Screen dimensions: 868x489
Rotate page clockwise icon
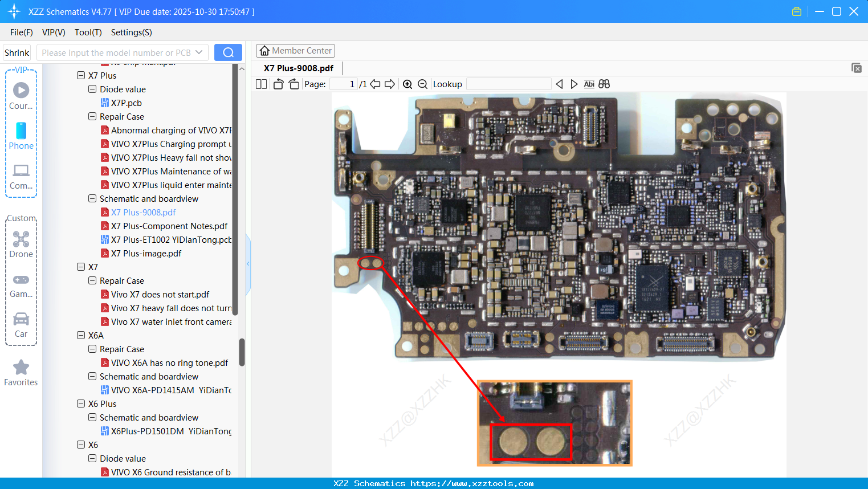coord(294,84)
